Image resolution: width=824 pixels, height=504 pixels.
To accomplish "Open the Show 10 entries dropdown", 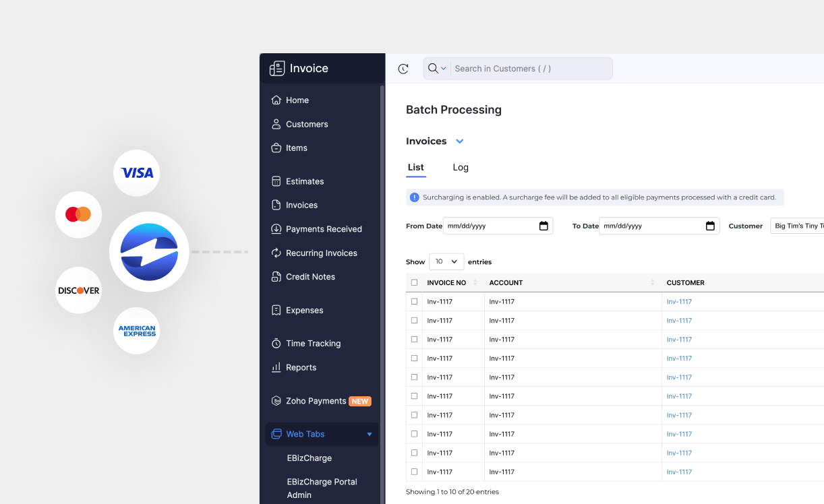I will pyautogui.click(x=446, y=261).
